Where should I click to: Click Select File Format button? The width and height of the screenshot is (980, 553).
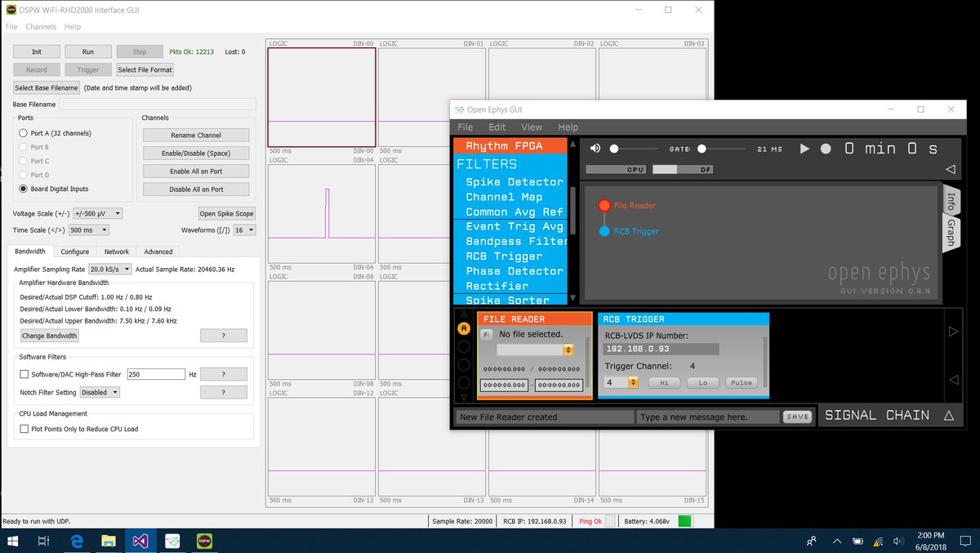coord(145,69)
